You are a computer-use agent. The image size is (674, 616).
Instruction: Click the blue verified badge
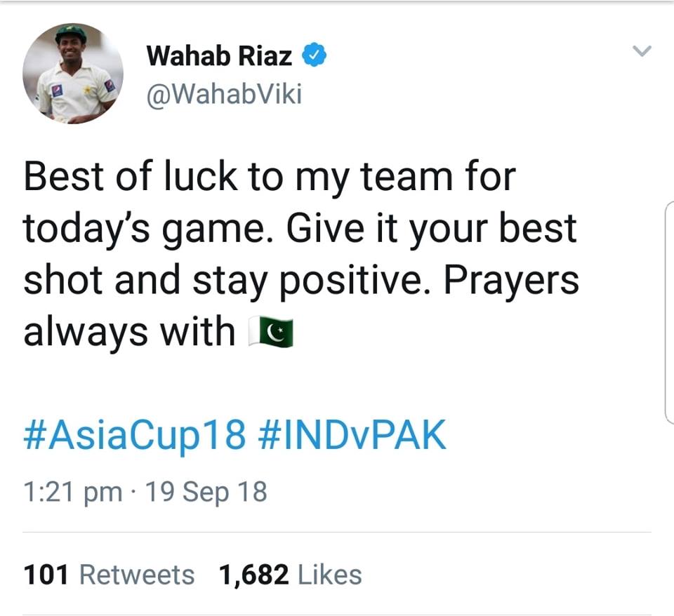click(x=314, y=55)
